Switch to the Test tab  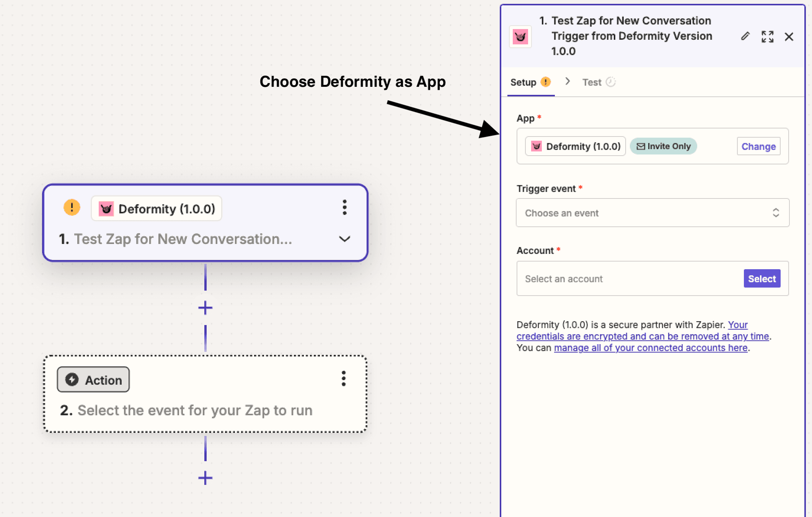click(x=592, y=82)
